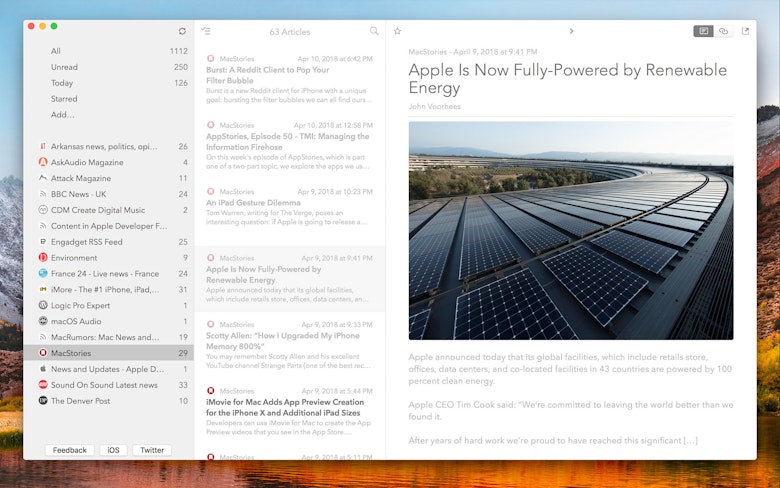Click the France 24 feed icon
This screenshot has width=780, height=488.
43,274
